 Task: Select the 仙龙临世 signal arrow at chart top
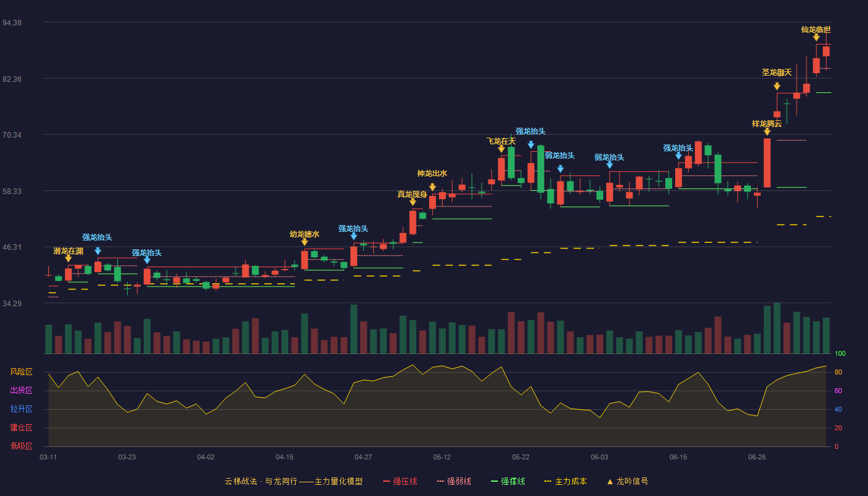pos(817,38)
